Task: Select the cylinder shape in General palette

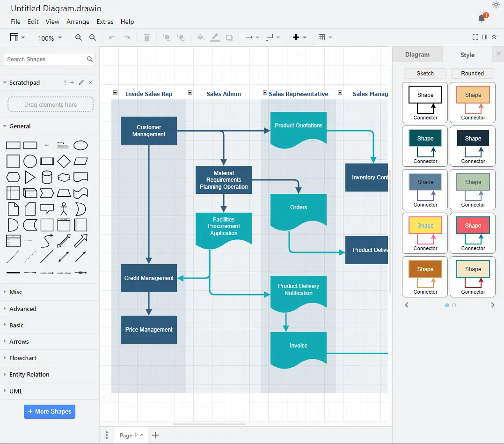Action: tap(47, 178)
